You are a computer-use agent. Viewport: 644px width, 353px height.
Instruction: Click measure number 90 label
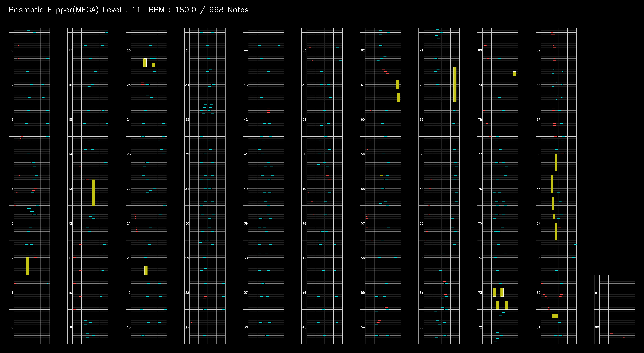(597, 327)
